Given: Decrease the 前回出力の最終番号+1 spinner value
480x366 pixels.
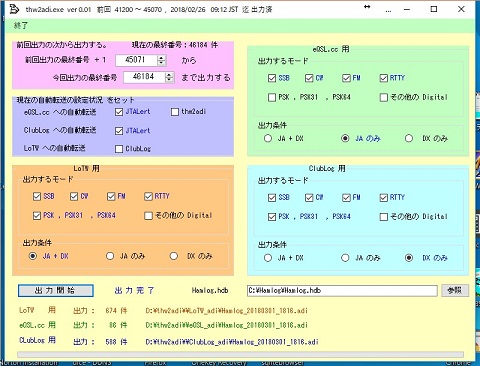Looking at the screenshot, I should click(161, 63).
